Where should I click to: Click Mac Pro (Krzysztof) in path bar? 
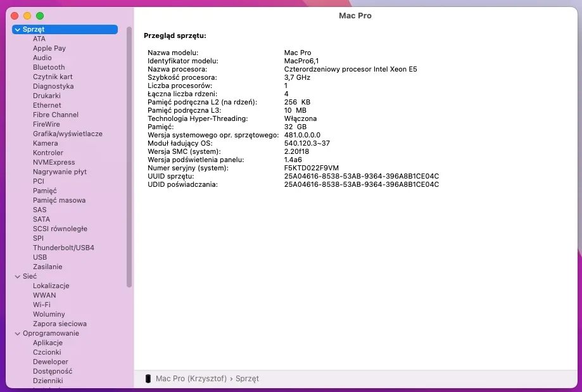click(191, 379)
